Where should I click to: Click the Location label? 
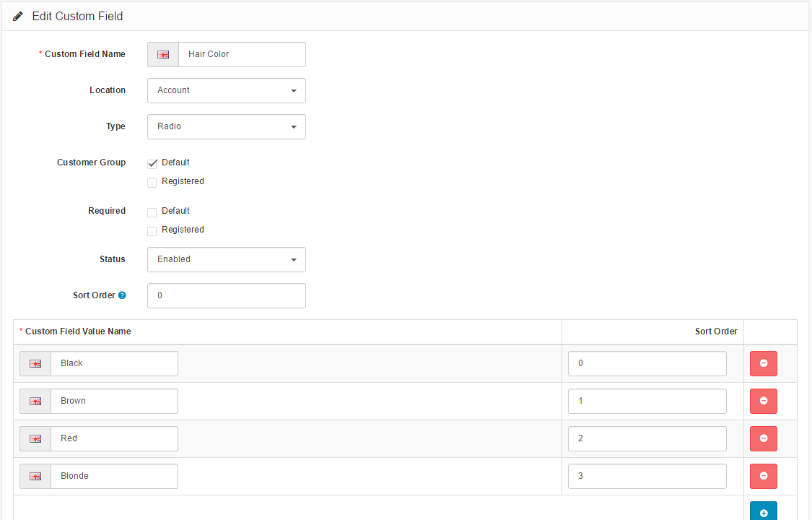pyautogui.click(x=108, y=90)
